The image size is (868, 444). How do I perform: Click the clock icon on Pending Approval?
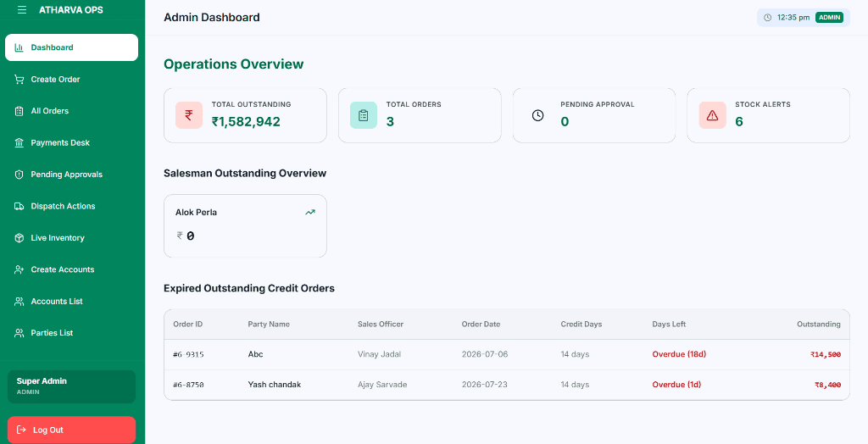[537, 115]
